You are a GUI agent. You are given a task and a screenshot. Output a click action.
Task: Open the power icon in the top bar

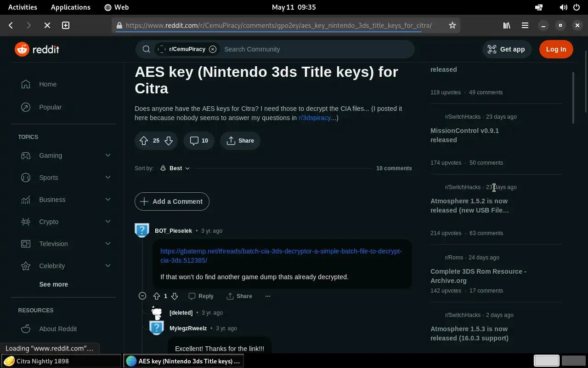(577, 7)
